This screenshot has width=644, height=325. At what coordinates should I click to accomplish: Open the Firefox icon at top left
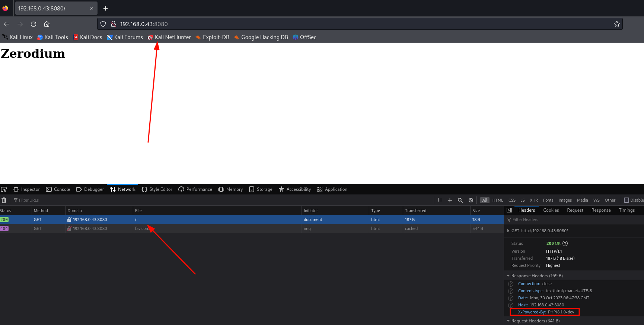[5, 8]
